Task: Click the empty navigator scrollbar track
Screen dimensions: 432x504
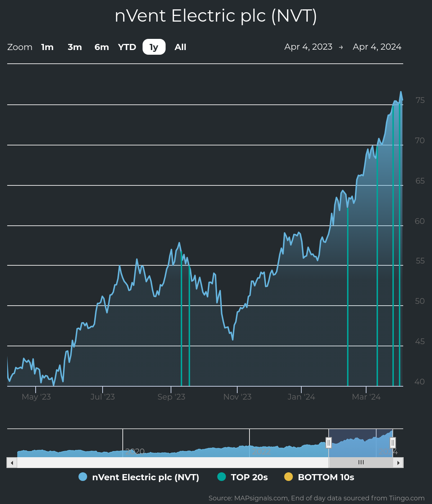Action: (x=173, y=463)
